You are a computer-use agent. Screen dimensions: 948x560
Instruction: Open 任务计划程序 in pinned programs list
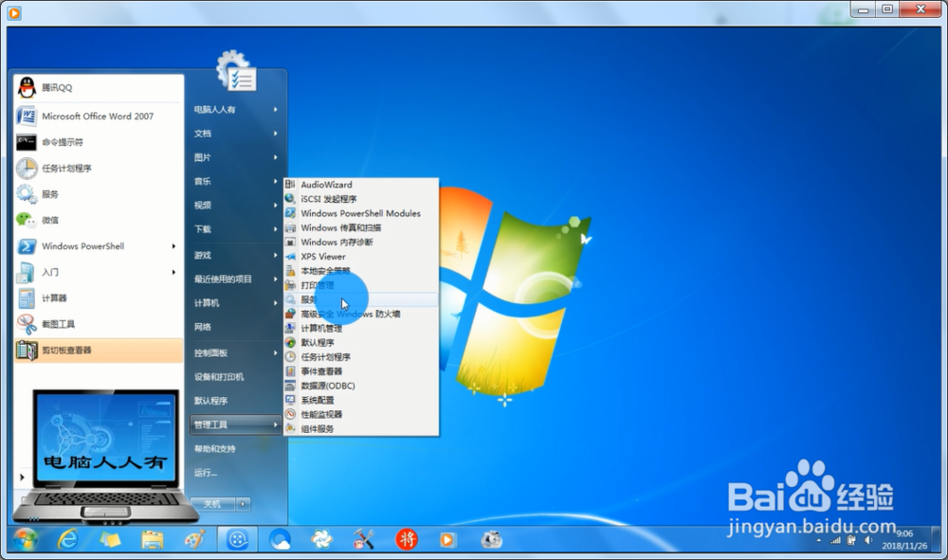pos(99,168)
